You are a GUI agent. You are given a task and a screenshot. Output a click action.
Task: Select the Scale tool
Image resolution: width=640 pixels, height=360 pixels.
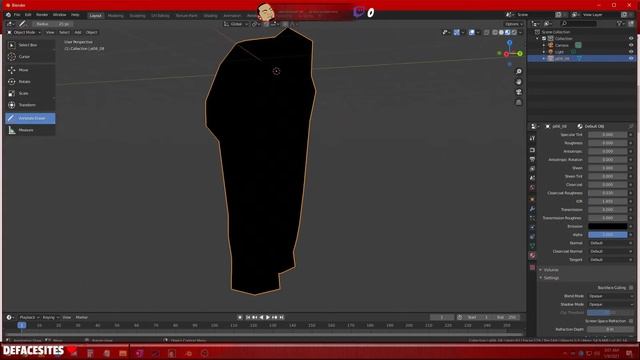point(30,93)
